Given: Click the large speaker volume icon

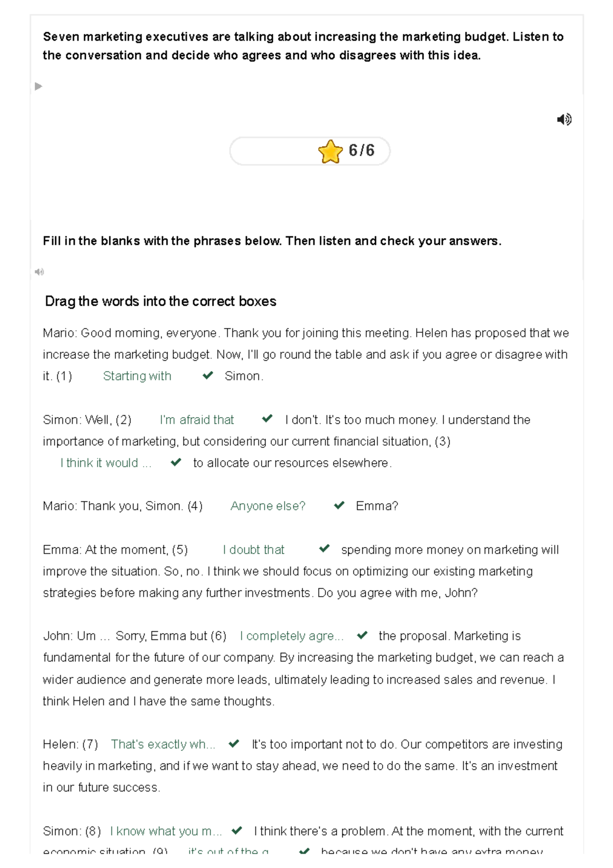Looking at the screenshot, I should pyautogui.click(x=564, y=120).
